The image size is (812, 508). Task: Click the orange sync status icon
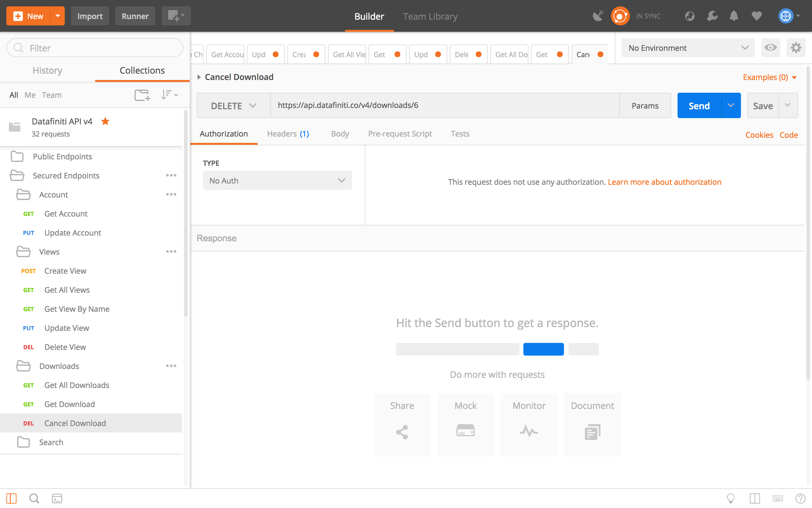pyautogui.click(x=620, y=16)
